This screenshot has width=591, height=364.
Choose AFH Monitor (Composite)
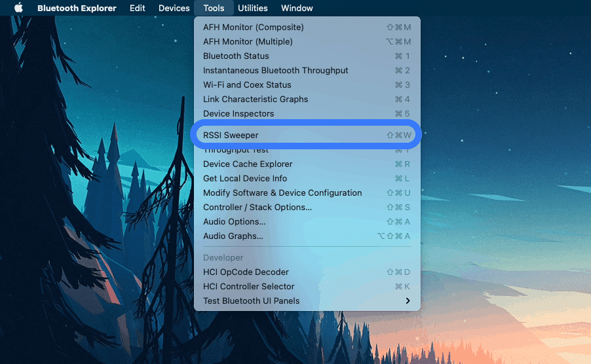pos(307,27)
